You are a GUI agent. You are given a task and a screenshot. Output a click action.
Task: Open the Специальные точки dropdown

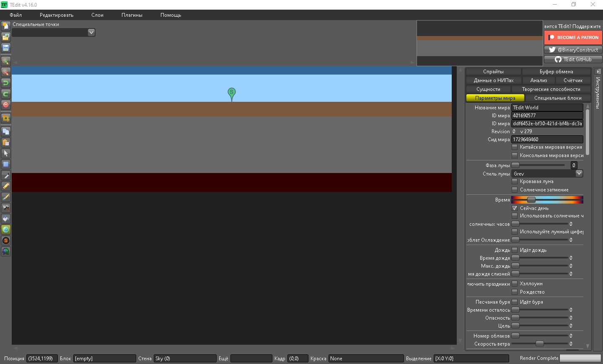[54, 32]
